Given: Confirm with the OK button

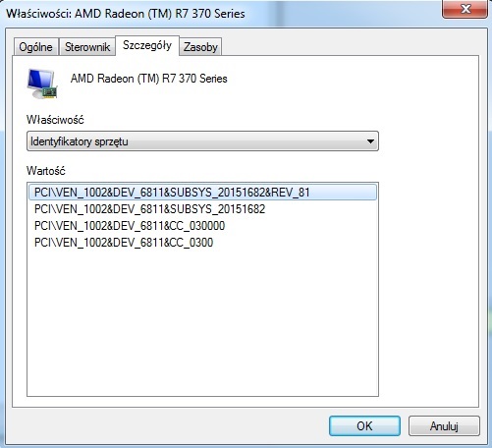Looking at the screenshot, I should pos(364,425).
